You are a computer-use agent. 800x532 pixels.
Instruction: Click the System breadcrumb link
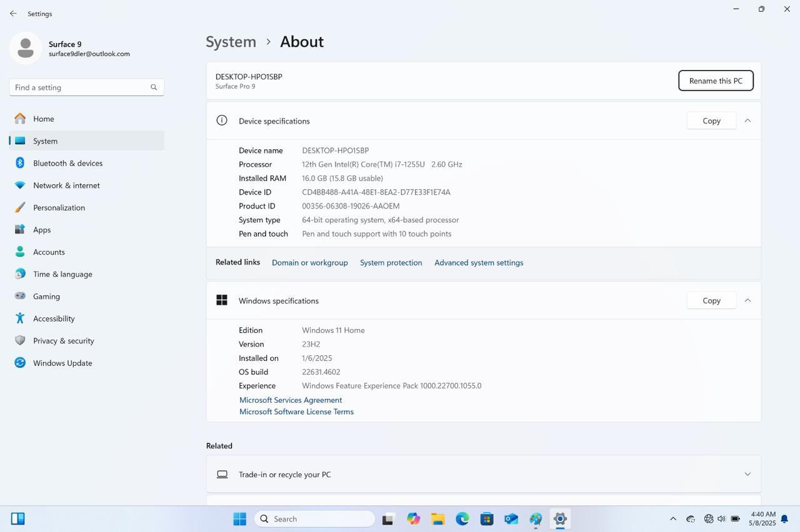231,41
